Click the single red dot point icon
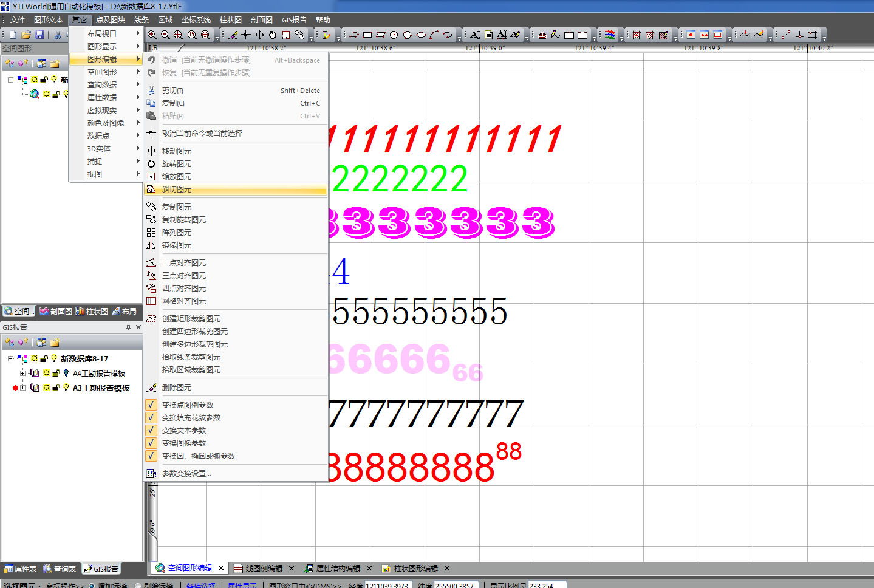Image resolution: width=874 pixels, height=588 pixels. tap(691, 35)
